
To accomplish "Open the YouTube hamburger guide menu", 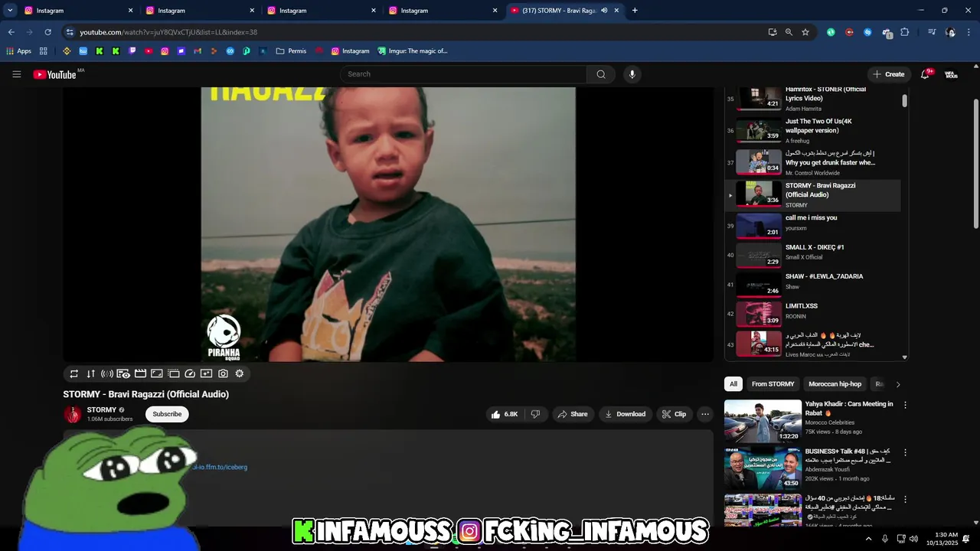I will [x=16, y=74].
